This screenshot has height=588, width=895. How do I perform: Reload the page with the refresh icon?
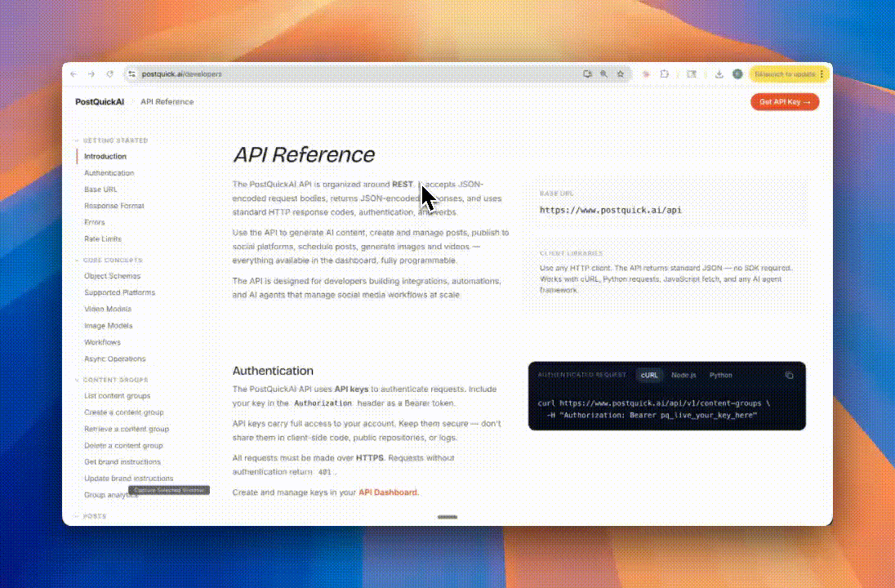(110, 74)
